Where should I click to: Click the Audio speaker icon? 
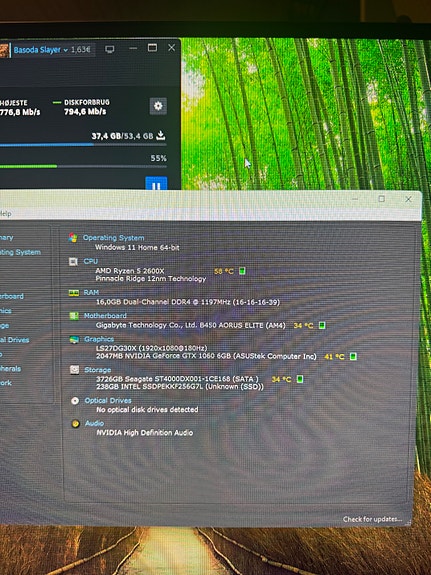click(76, 424)
